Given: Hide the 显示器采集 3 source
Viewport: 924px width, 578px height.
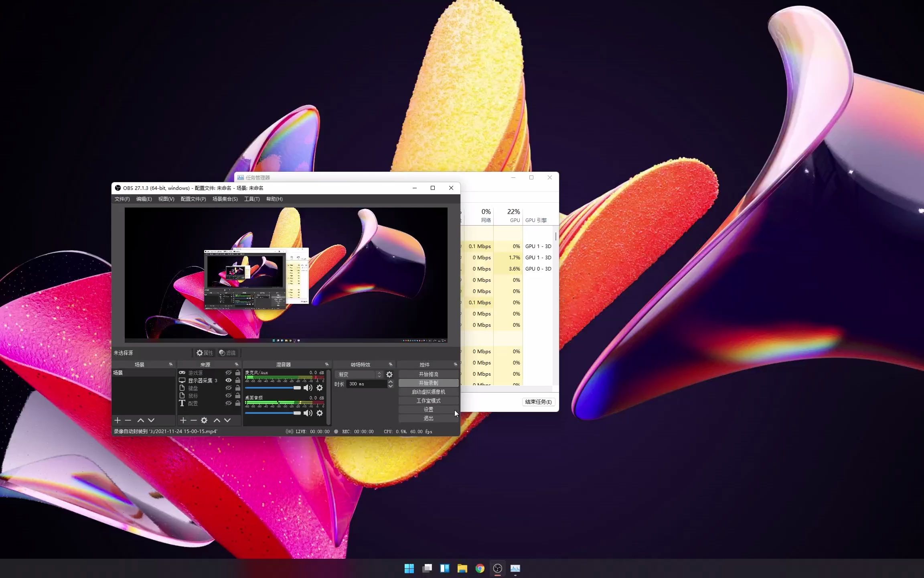Looking at the screenshot, I should (x=229, y=381).
